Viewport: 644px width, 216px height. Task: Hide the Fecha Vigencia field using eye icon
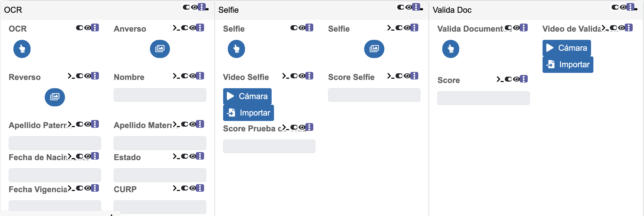coord(88,188)
